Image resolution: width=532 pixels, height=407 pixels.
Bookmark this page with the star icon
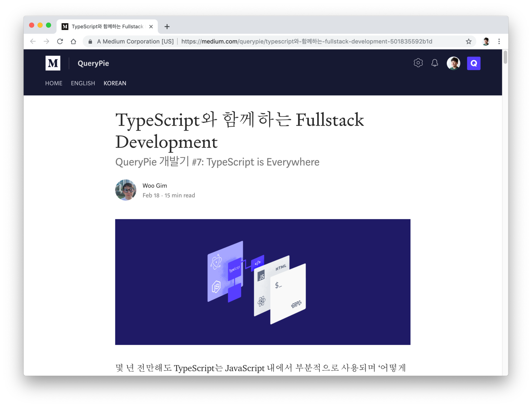click(x=468, y=42)
